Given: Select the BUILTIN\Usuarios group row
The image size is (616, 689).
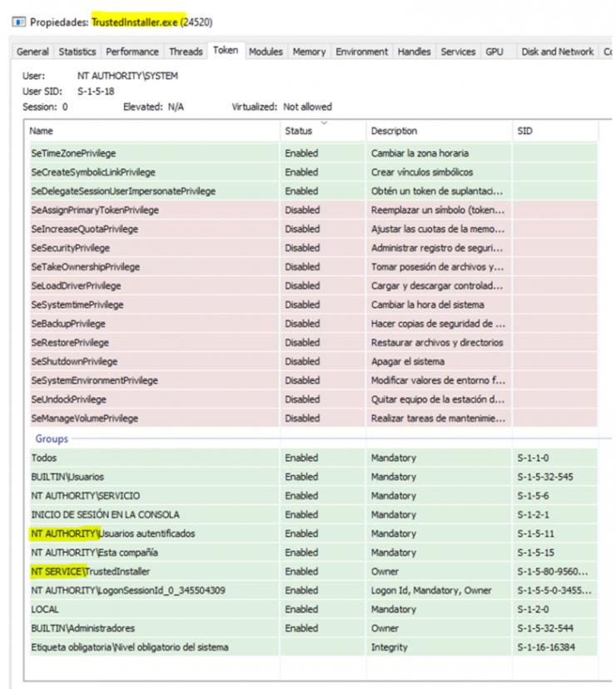Looking at the screenshot, I should 314,477.
